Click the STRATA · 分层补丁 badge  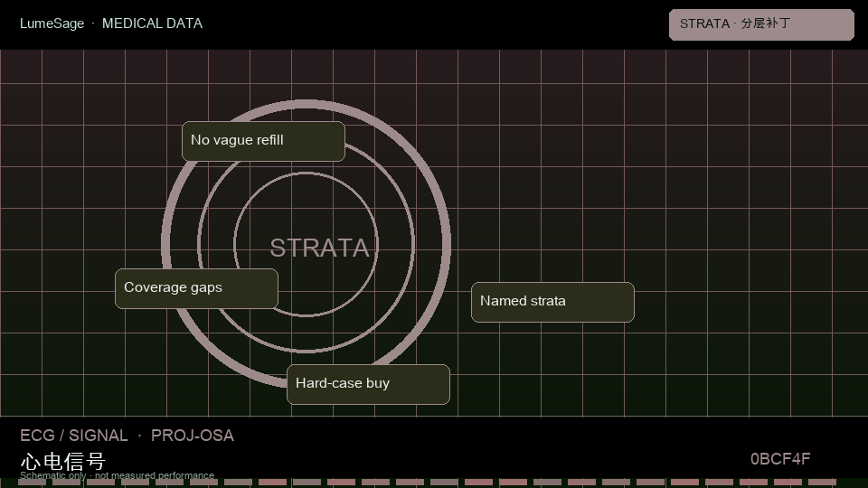point(761,24)
